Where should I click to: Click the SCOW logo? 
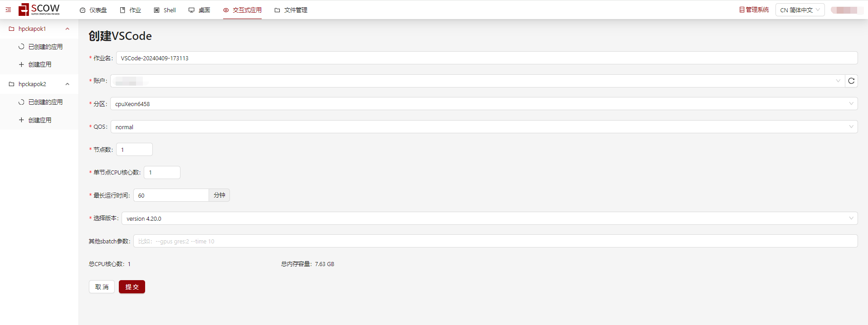tap(39, 10)
